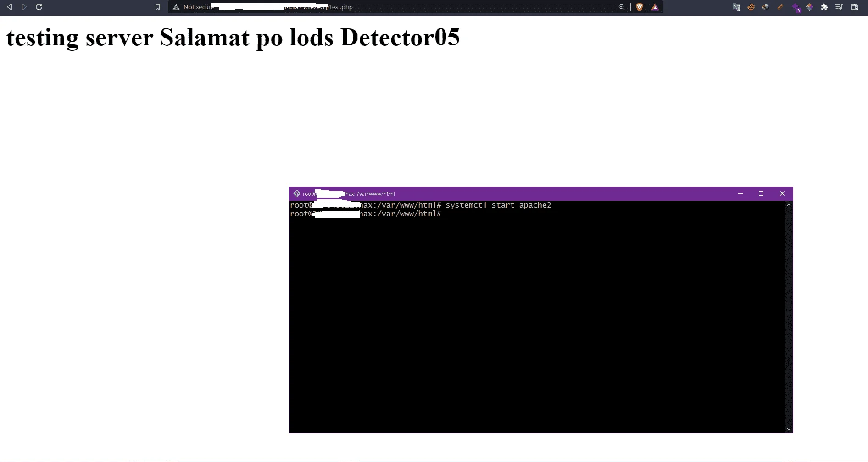Click the 'testing server Salamat po lods Detector05' heading

[233, 38]
